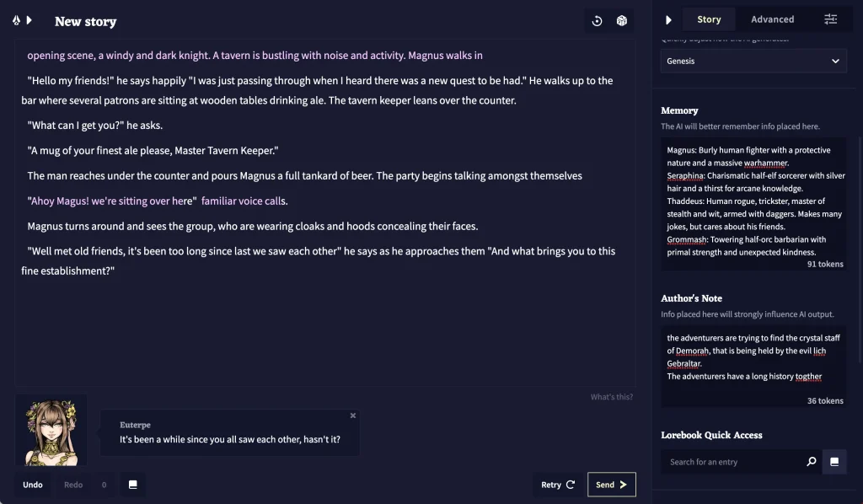Click the NovelAI logo icon
The width and height of the screenshot is (863, 504).
(16, 20)
